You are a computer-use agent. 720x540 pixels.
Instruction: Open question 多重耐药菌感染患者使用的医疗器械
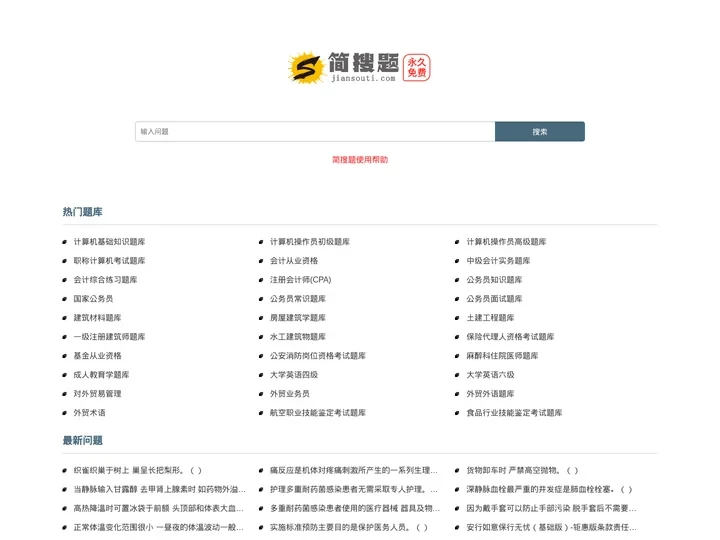coord(354,508)
